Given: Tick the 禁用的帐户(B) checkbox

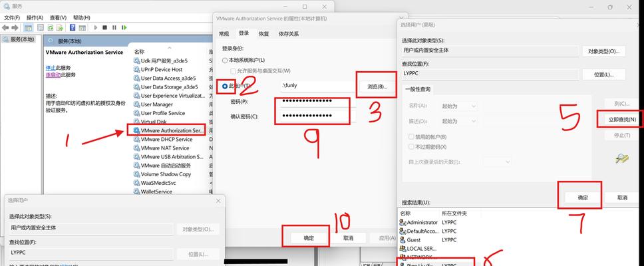Looking at the screenshot, I should (411, 137).
